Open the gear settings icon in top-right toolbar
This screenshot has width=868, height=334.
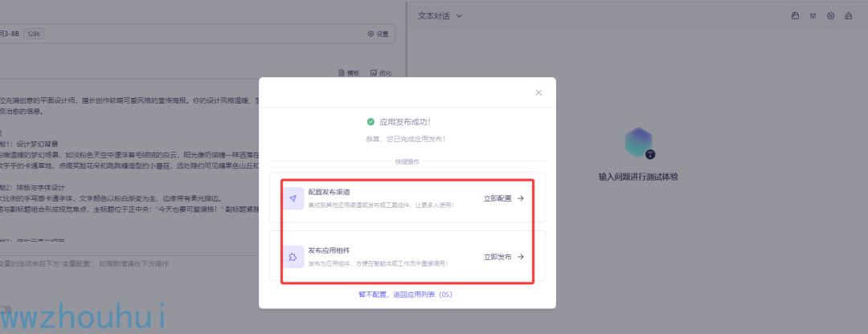830,16
